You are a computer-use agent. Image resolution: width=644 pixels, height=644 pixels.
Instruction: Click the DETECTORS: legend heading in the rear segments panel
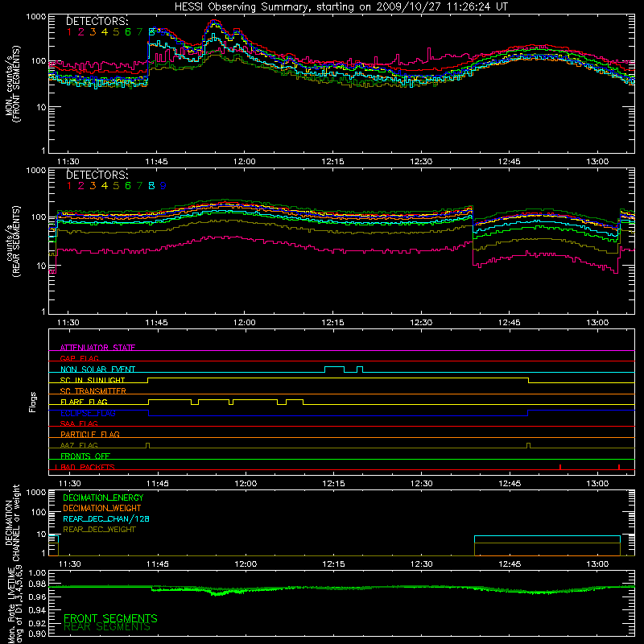[97, 175]
